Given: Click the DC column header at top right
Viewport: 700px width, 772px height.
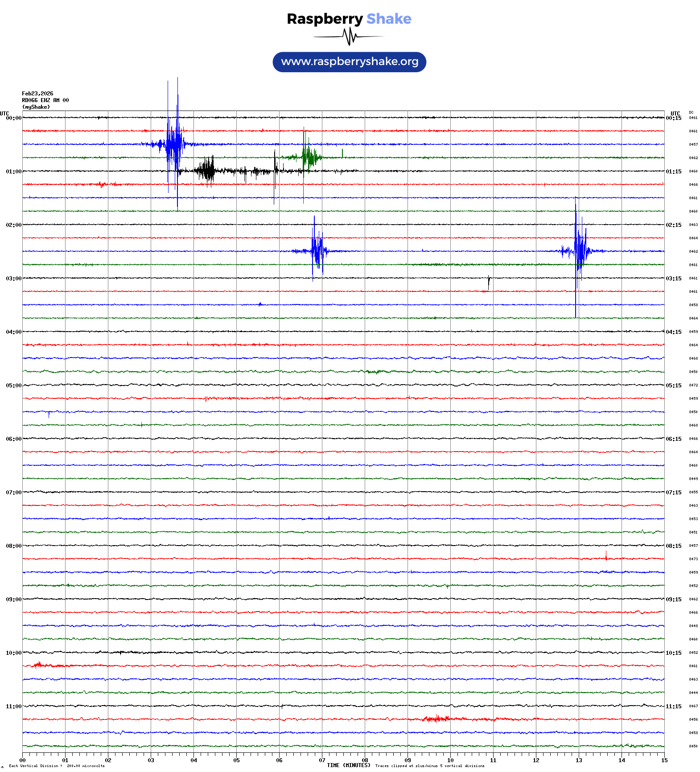Looking at the screenshot, I should tap(691, 113).
